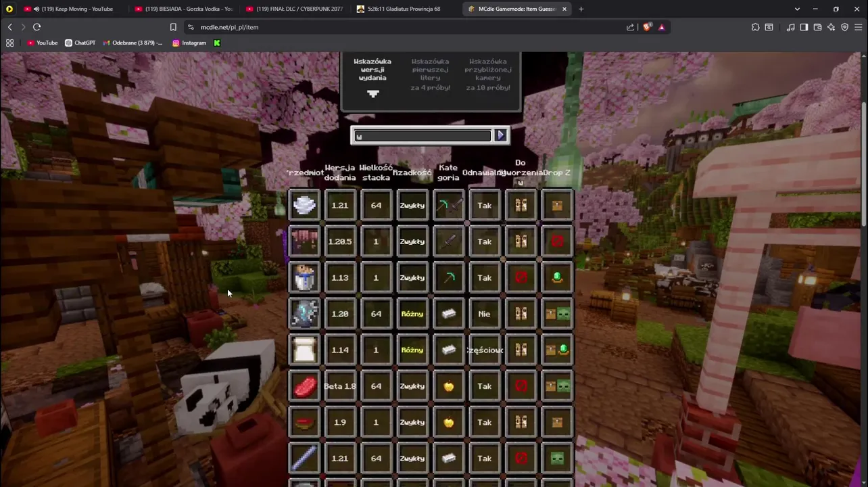Open the ChatGPT bookmark

click(80, 43)
